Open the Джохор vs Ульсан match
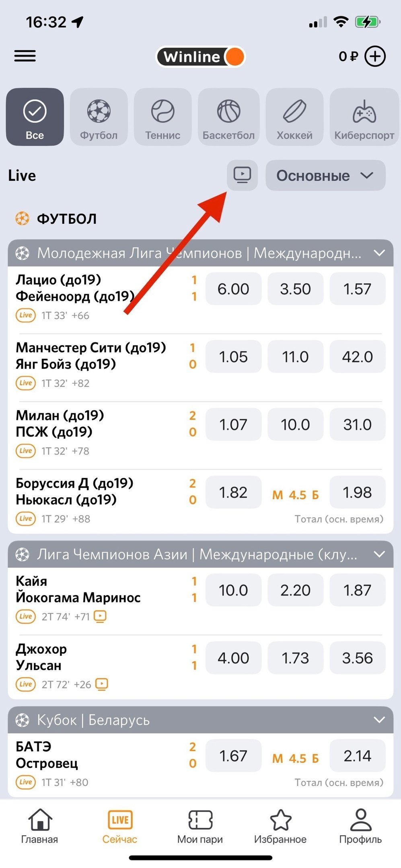Image resolution: width=401 pixels, height=868 pixels. [x=80, y=657]
